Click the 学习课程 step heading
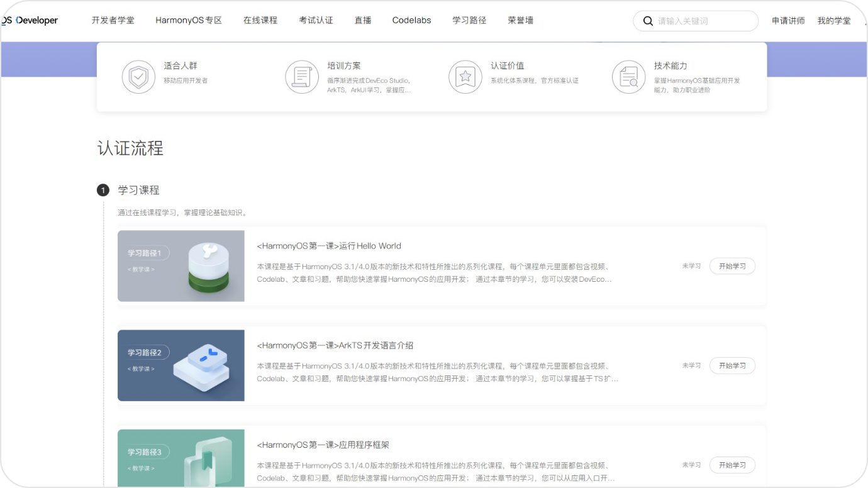868x488 pixels. tap(139, 190)
